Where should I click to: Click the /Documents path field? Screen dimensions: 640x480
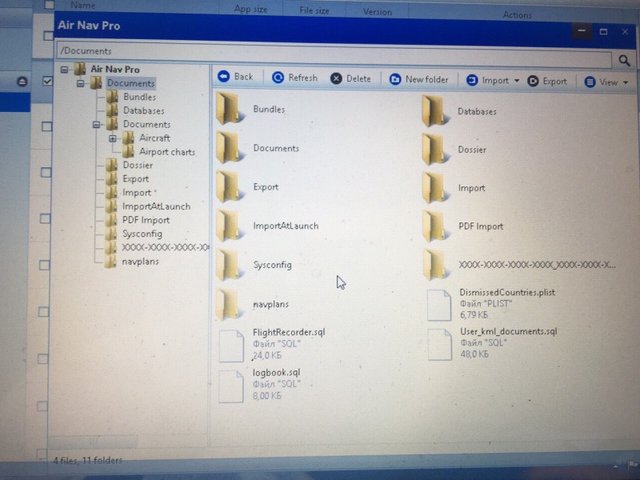tap(300, 50)
